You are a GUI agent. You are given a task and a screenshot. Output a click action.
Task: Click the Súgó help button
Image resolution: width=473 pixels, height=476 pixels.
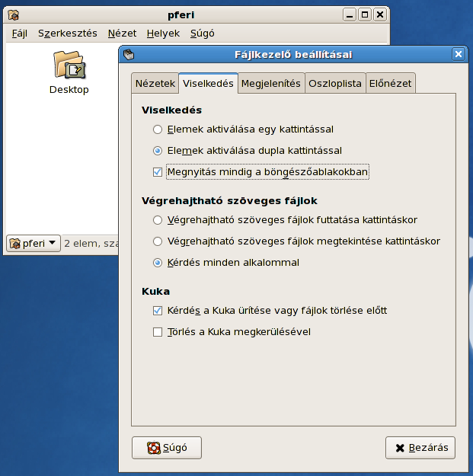166,448
